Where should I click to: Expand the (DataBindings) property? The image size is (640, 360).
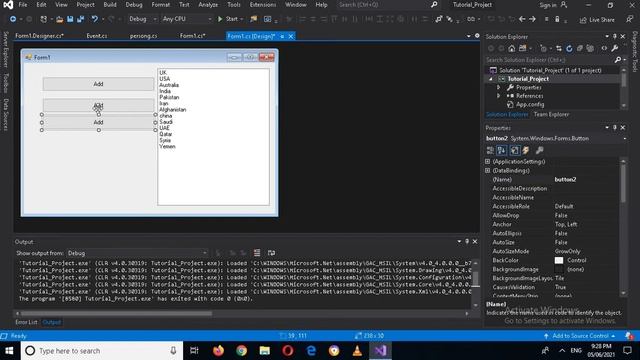[x=487, y=171]
